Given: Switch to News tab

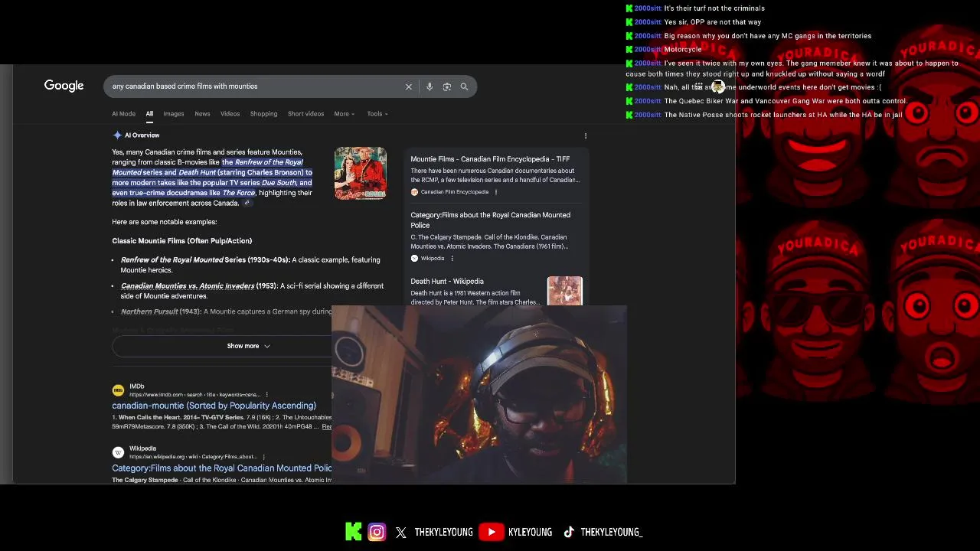Looking at the screenshot, I should 202,114.
